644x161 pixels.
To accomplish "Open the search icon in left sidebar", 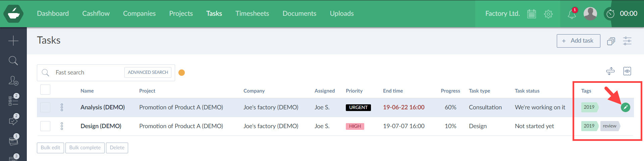I will (13, 61).
